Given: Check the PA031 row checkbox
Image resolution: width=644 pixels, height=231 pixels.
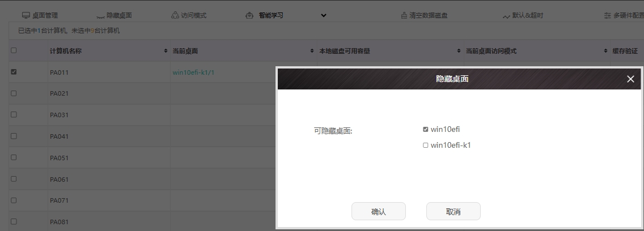Looking at the screenshot, I should (14, 114).
